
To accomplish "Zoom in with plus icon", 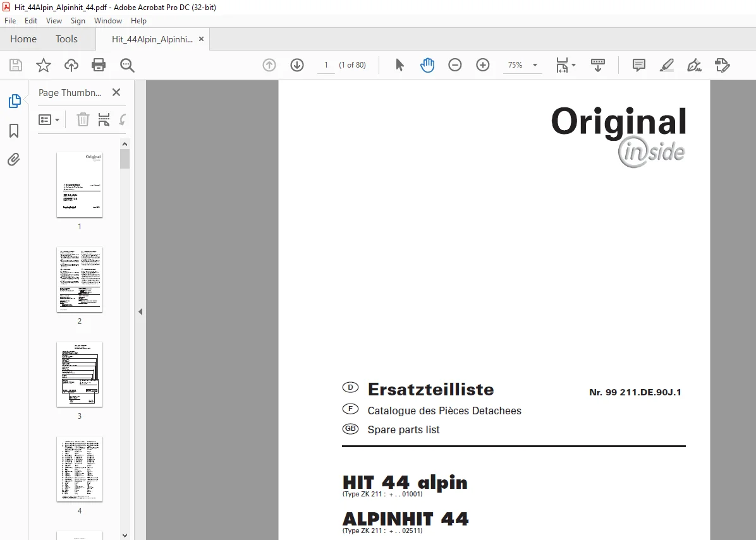I will (x=483, y=65).
